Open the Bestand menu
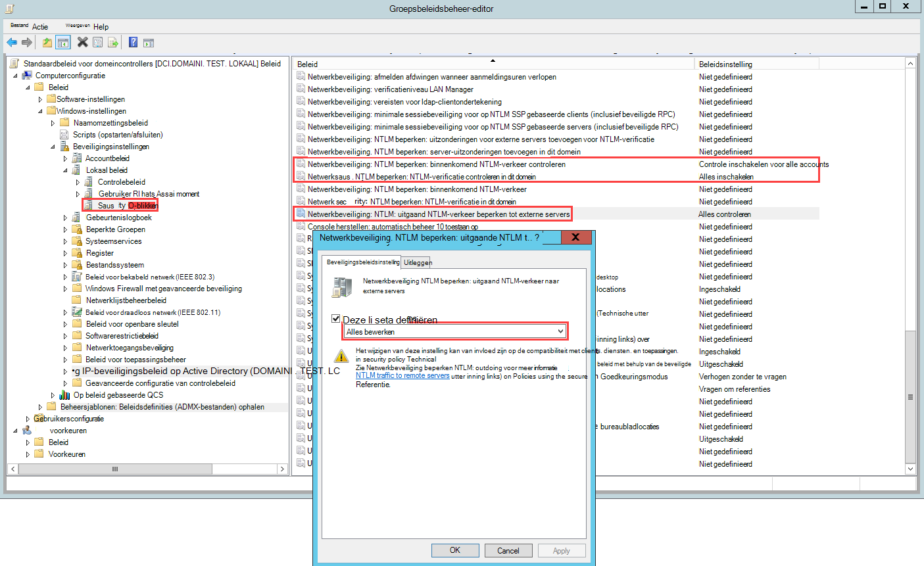 point(19,26)
